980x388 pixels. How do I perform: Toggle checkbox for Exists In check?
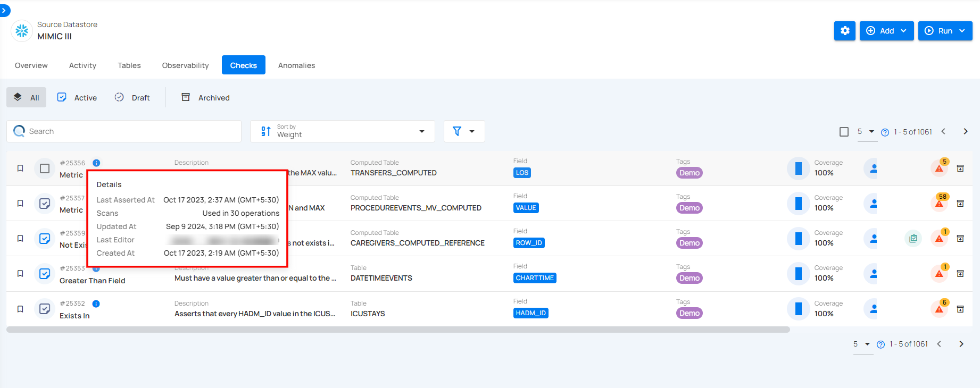click(x=45, y=309)
